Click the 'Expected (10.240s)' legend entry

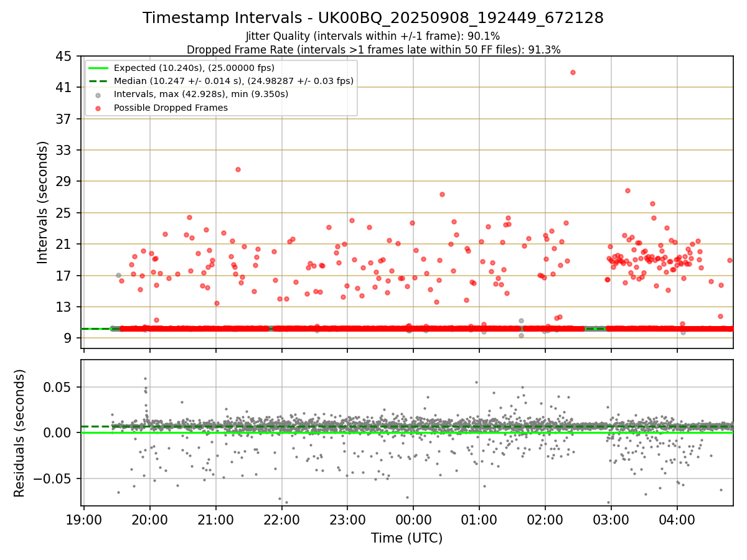pos(194,68)
